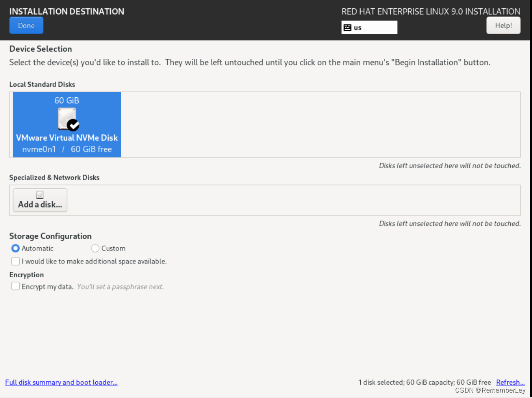
Task: Click the nvme0n1 / 60 GiB free text
Action: pyautogui.click(x=67, y=149)
